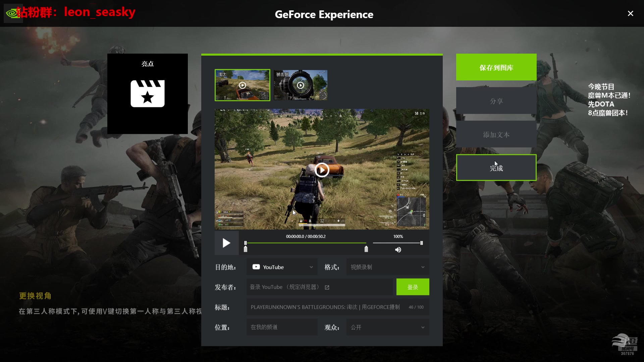Expand the 观众 audience dropdown
Viewport: 644px width, 362px height.
point(388,327)
